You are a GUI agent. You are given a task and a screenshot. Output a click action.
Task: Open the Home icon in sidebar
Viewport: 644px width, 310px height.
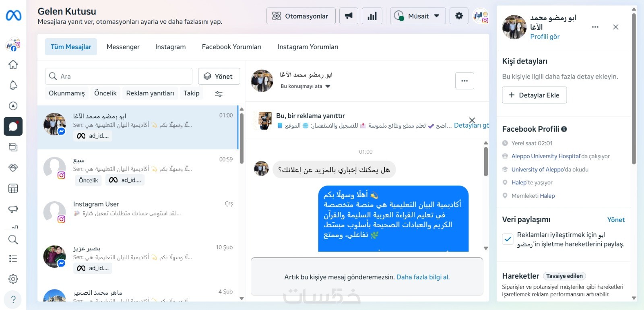[x=13, y=64]
